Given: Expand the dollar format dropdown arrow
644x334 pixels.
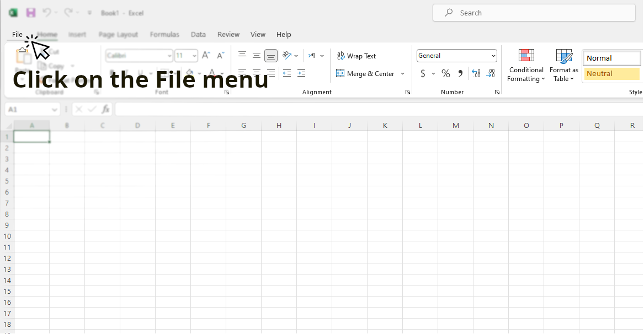Looking at the screenshot, I should click(433, 74).
